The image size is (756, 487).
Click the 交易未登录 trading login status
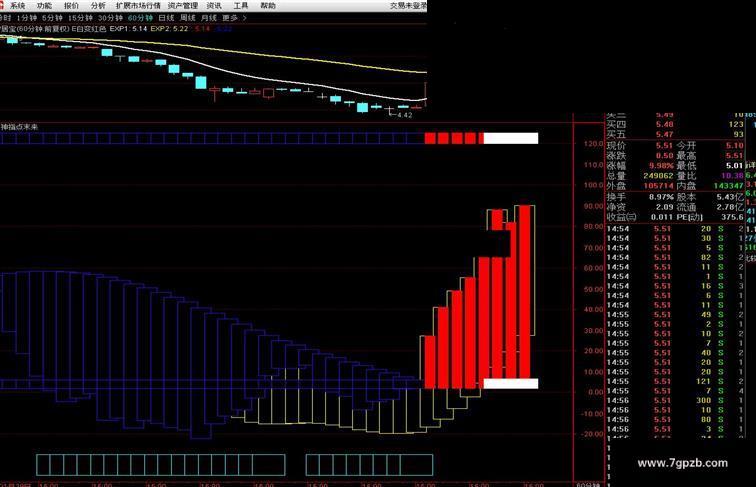408,6
